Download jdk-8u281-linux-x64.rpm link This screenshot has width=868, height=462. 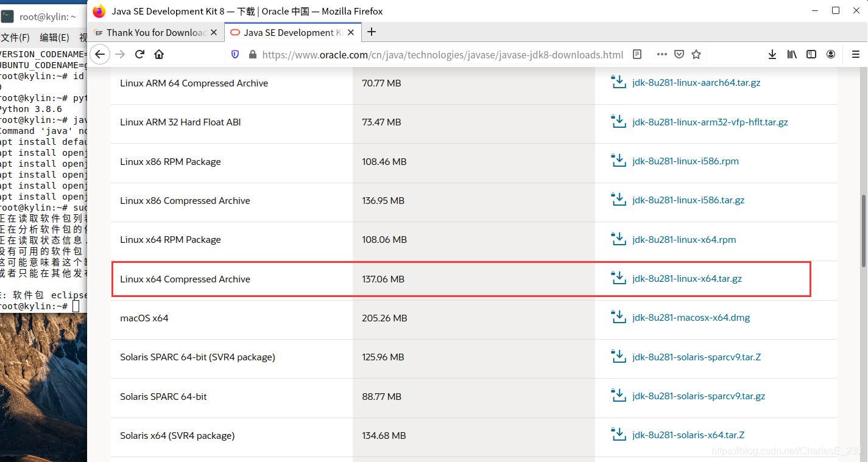(x=684, y=239)
